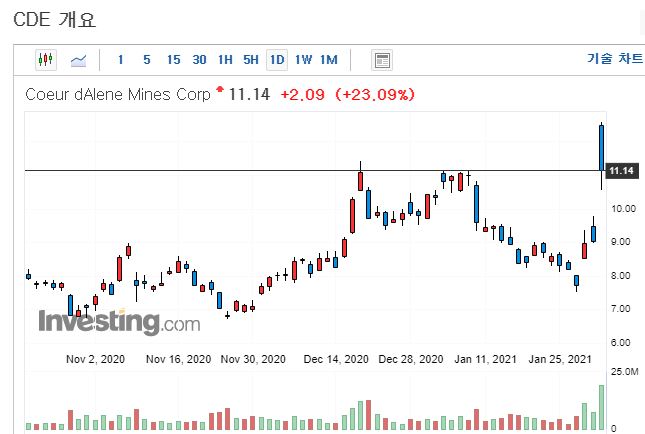Switch to candlestick chart type
Screen dimensions: 645x434
[46, 60]
